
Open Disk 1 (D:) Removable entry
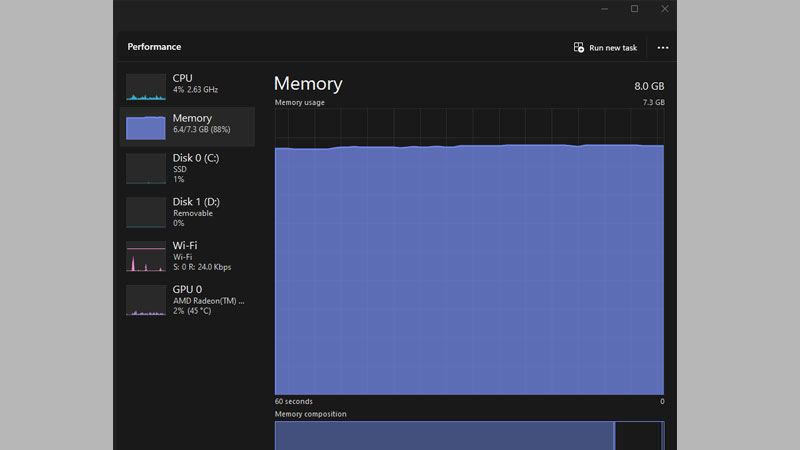(x=196, y=212)
